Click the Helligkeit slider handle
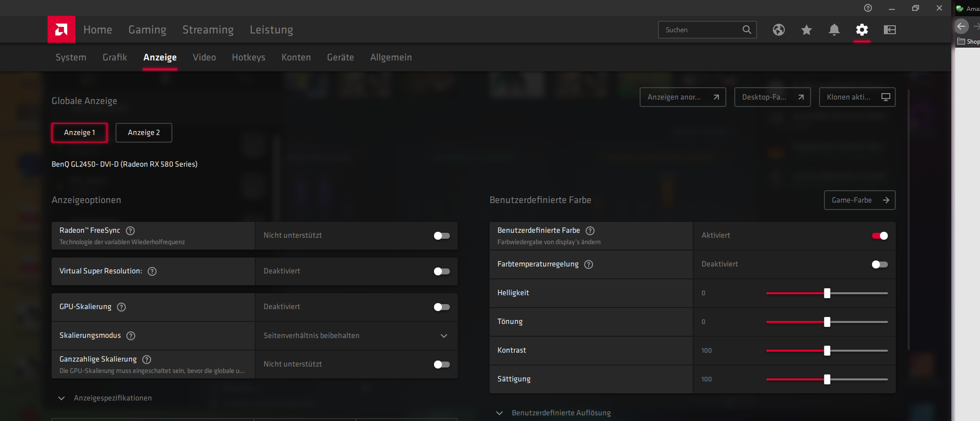 [x=827, y=293]
